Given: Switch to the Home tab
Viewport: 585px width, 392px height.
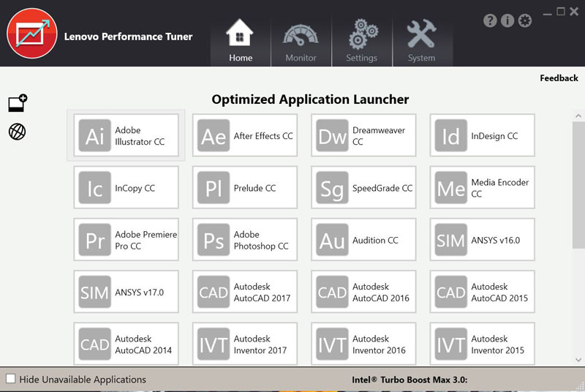Looking at the screenshot, I should pyautogui.click(x=241, y=42).
